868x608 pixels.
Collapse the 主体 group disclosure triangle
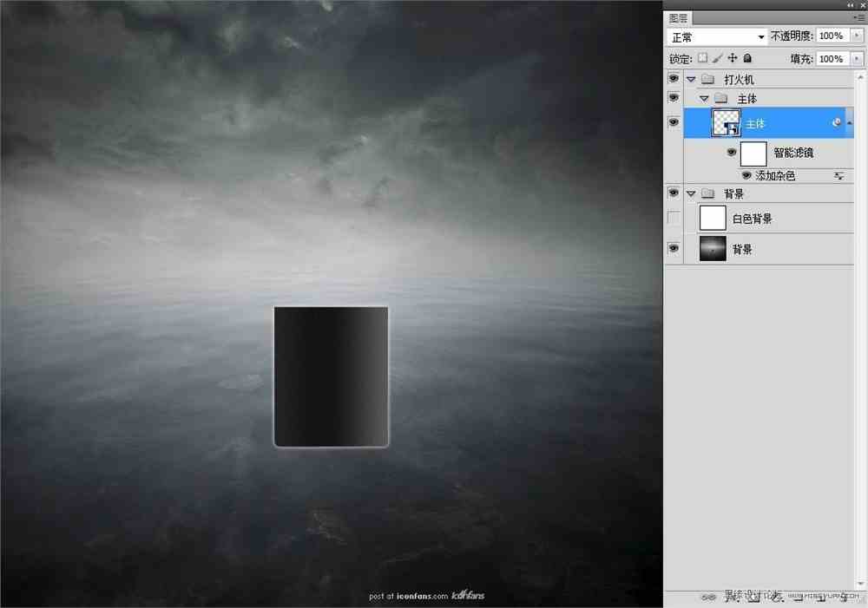pyautogui.click(x=705, y=99)
